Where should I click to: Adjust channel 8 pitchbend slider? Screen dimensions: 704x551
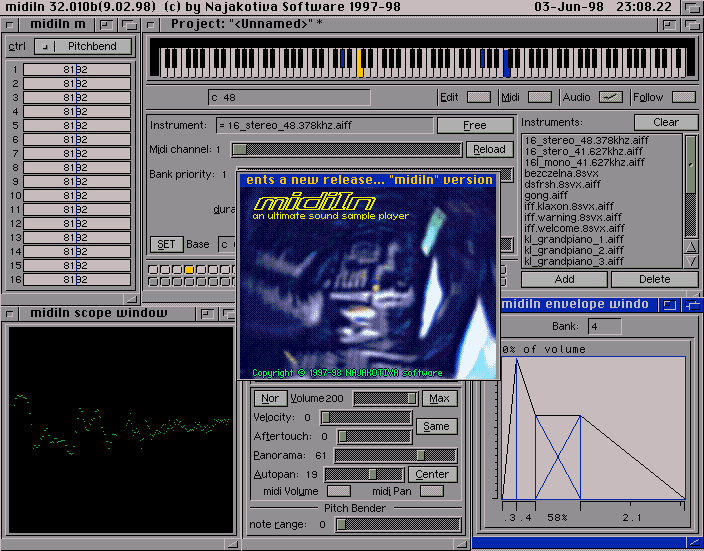pos(77,168)
